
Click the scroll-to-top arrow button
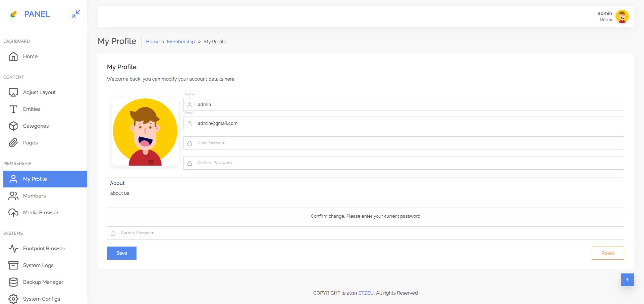click(x=627, y=280)
